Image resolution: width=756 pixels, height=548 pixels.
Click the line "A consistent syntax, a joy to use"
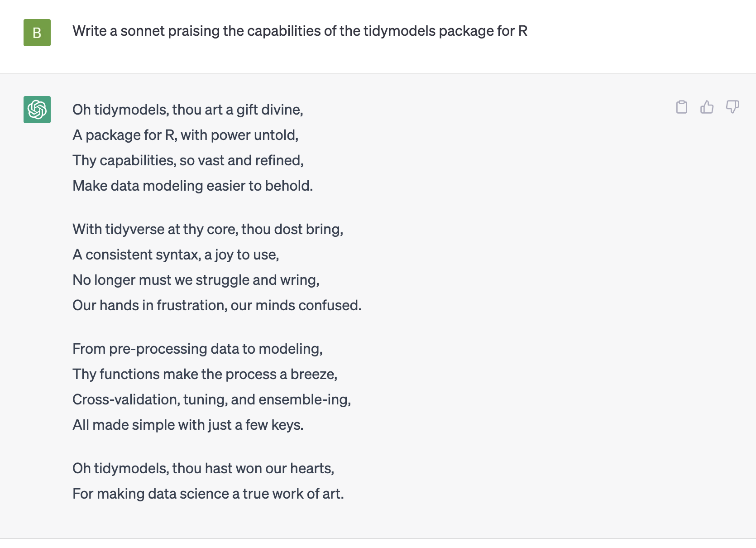click(176, 255)
